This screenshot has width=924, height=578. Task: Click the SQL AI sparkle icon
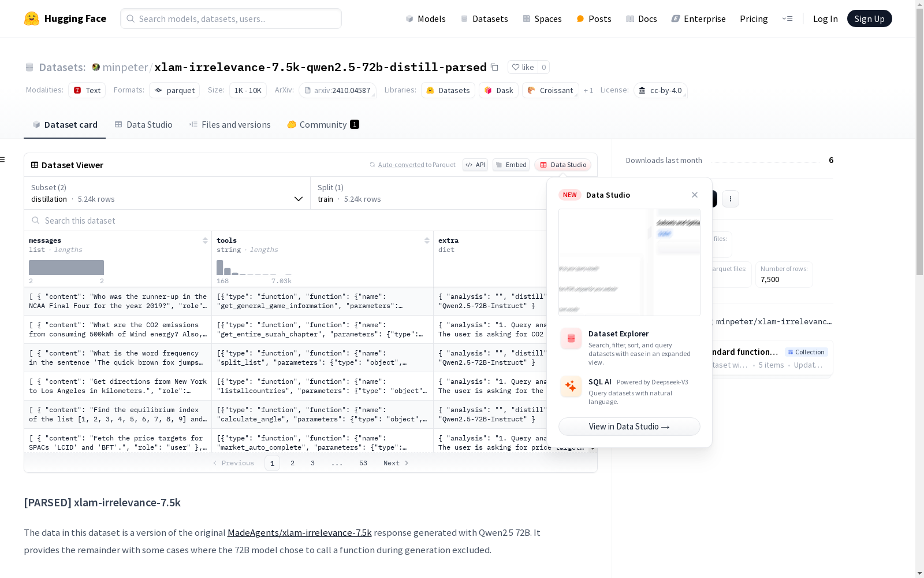[x=571, y=386]
